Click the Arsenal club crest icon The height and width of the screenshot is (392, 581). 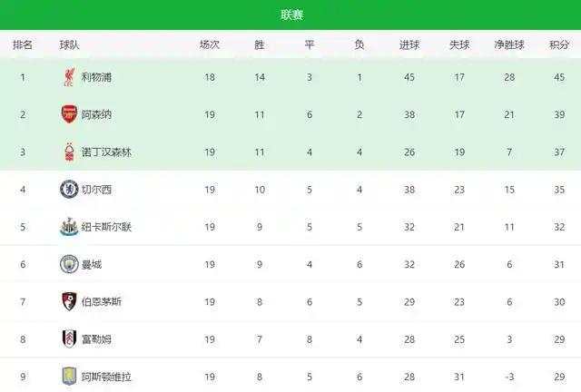(x=68, y=115)
